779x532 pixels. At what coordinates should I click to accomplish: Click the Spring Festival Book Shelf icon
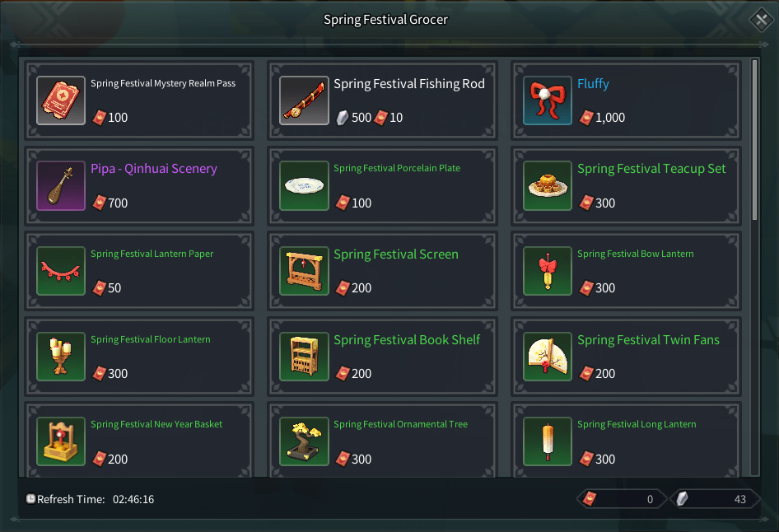(305, 357)
